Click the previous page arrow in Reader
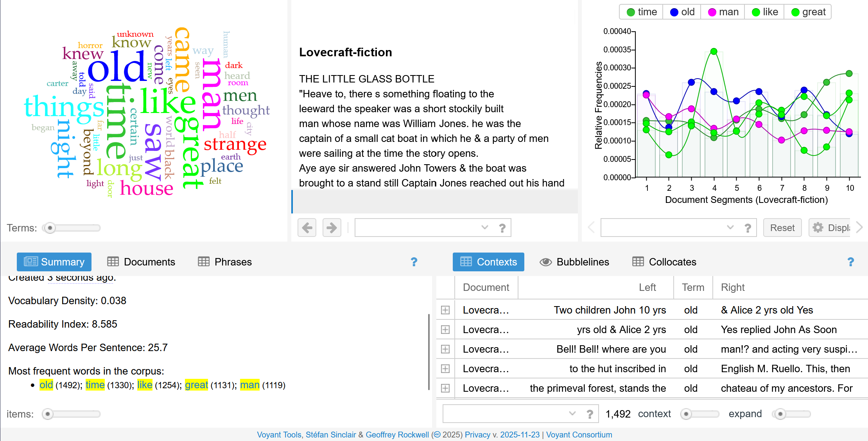 (307, 228)
